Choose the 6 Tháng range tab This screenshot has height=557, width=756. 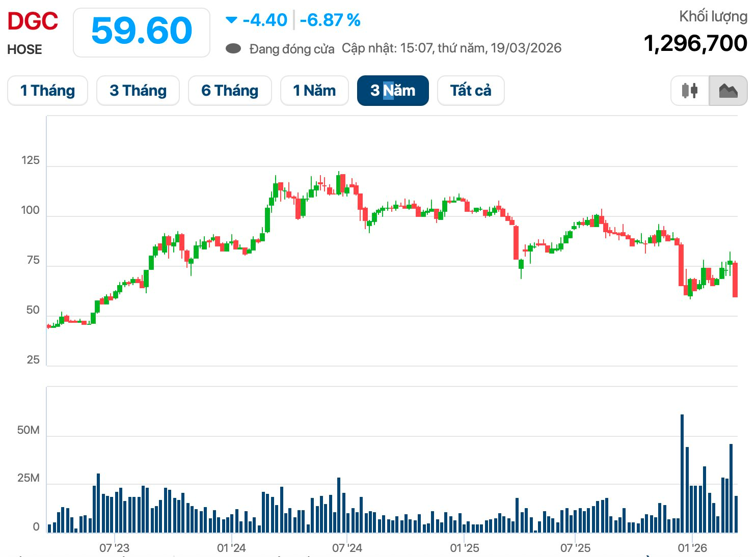[230, 91]
